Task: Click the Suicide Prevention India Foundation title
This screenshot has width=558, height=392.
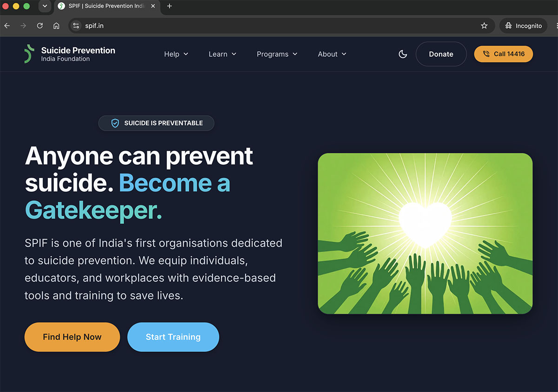Action: pyautogui.click(x=78, y=54)
